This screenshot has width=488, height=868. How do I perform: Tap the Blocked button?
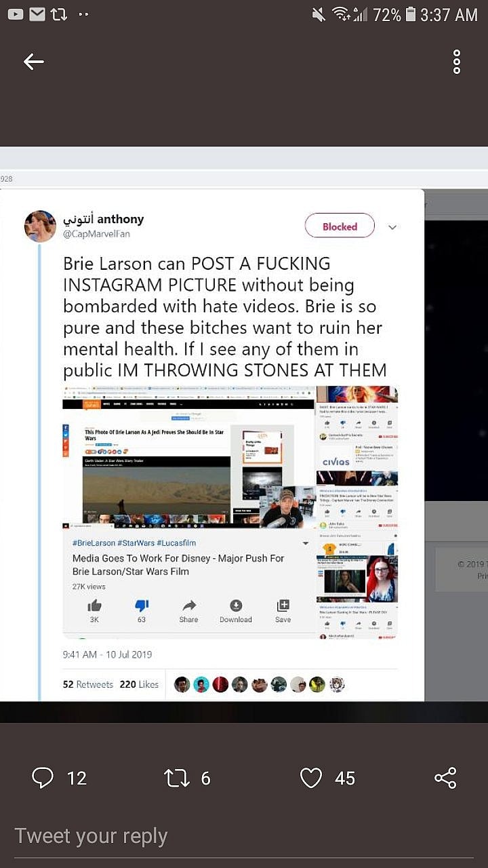pos(340,226)
